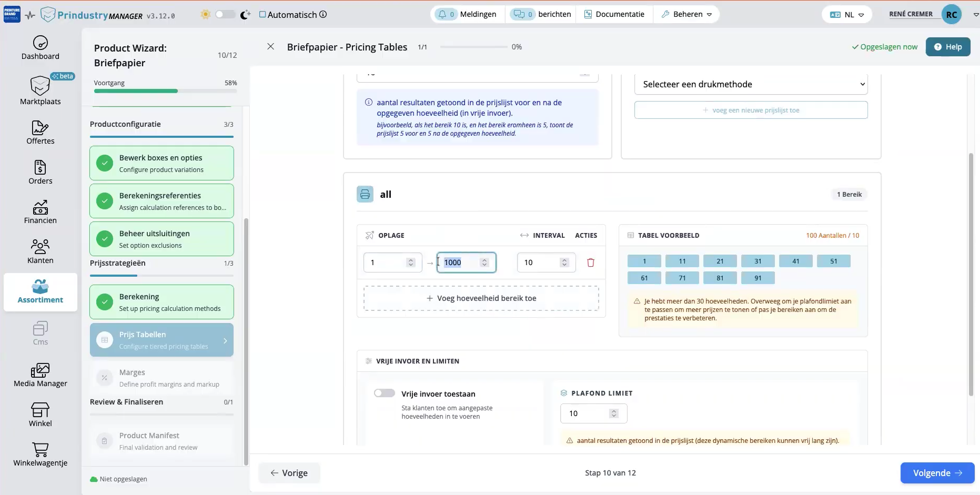Toggle the dark mode switch in the header

[225, 14]
